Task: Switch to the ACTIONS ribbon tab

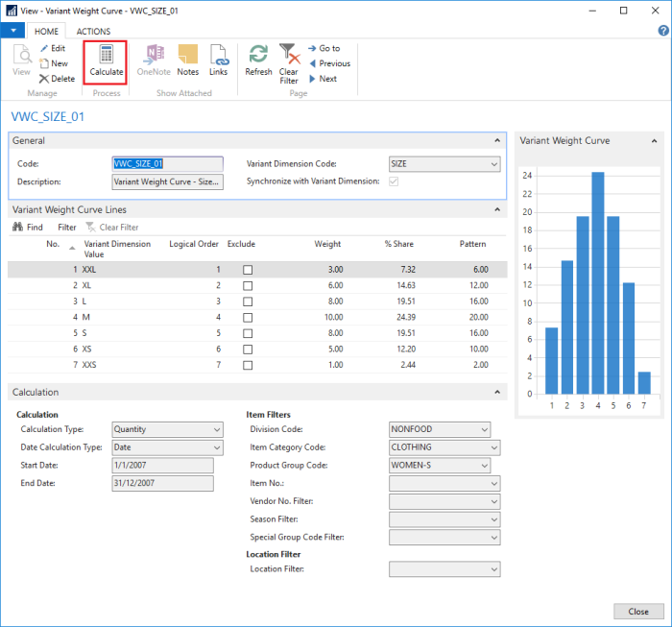Action: [93, 32]
